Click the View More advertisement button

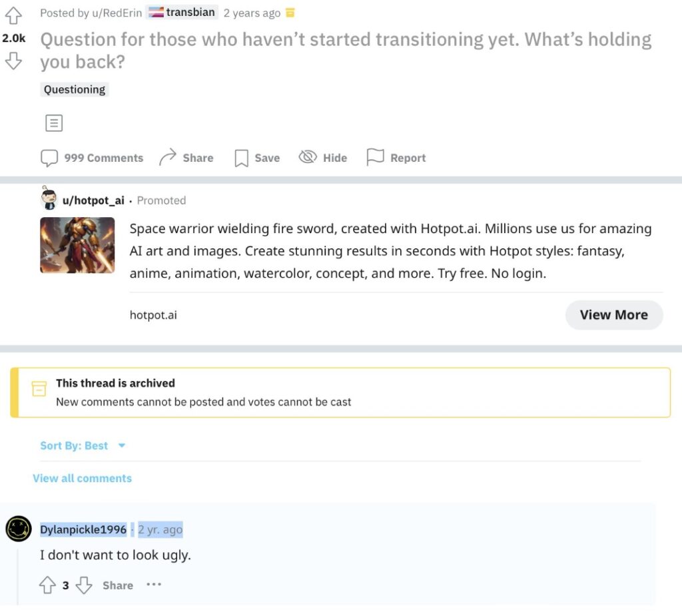click(x=613, y=314)
